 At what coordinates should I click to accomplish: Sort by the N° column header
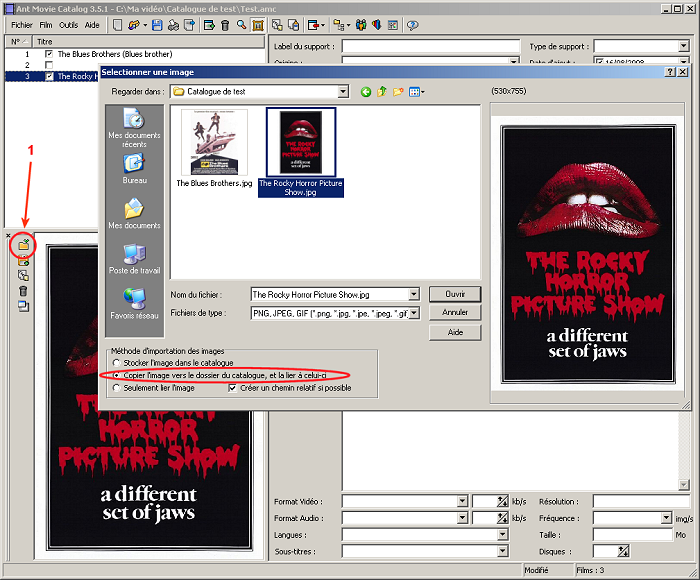coord(18,42)
